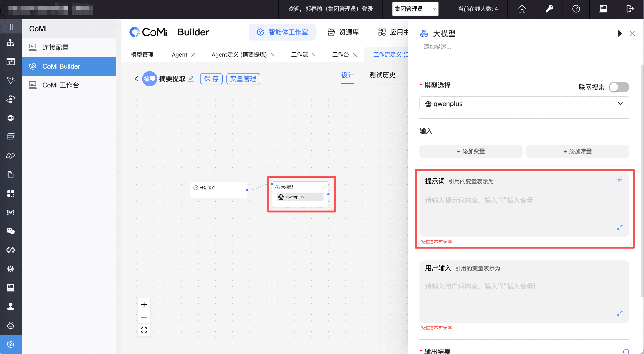Open 变量管理 button
The width and height of the screenshot is (644, 354).
[243, 79]
